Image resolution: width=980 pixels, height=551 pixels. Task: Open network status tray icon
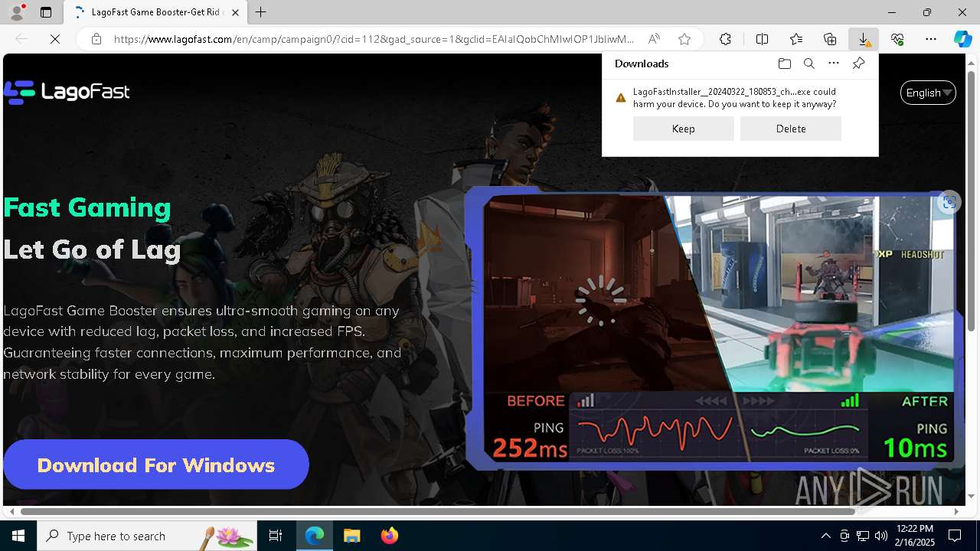pyautogui.click(x=862, y=536)
